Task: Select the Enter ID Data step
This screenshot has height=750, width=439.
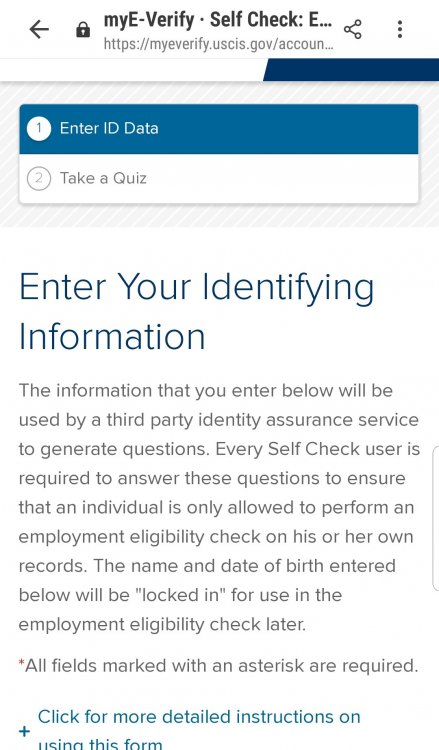Action: (x=219, y=129)
